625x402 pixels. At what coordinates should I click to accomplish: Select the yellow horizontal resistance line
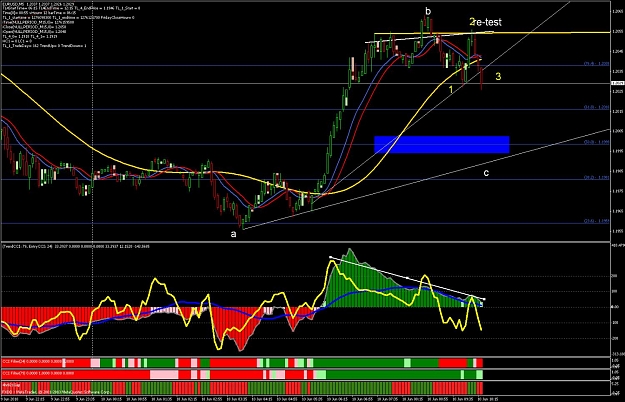click(492, 33)
